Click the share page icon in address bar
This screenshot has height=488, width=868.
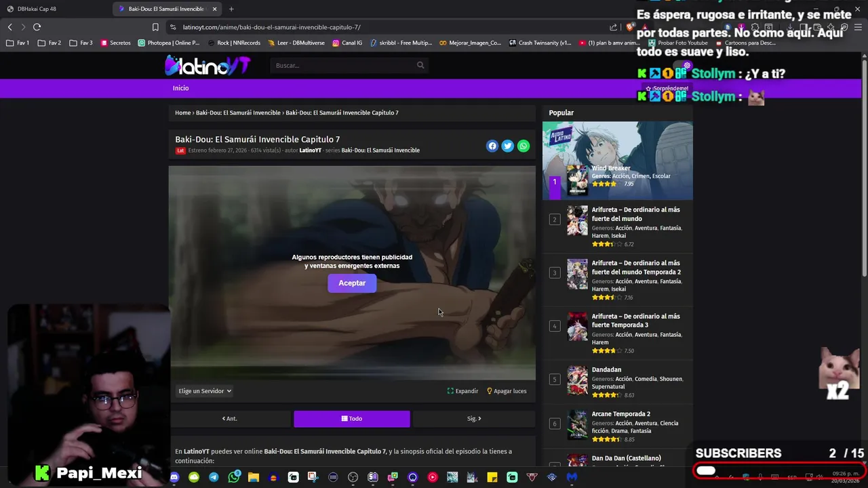click(614, 27)
